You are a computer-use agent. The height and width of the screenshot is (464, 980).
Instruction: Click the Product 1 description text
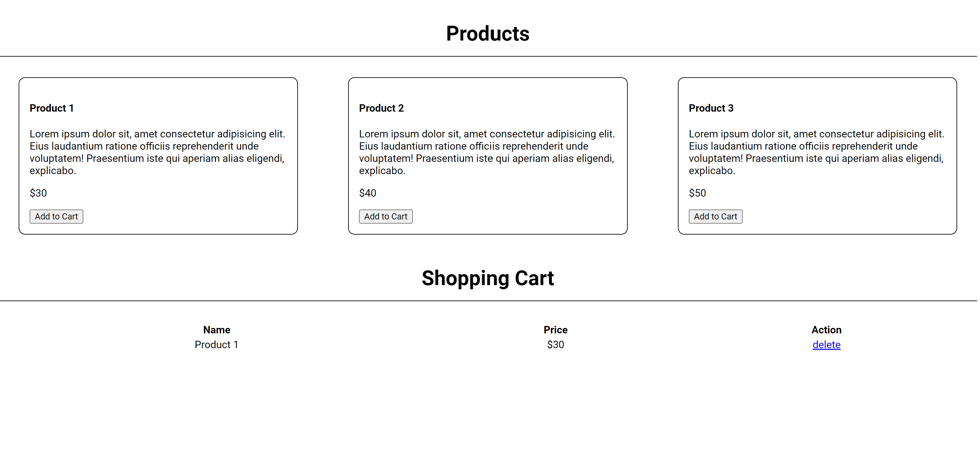coord(157,152)
